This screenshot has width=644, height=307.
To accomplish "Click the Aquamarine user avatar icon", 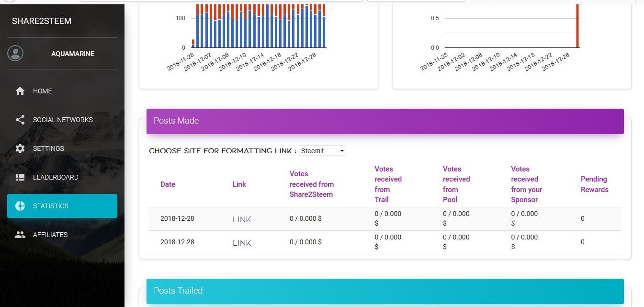I will [15, 53].
